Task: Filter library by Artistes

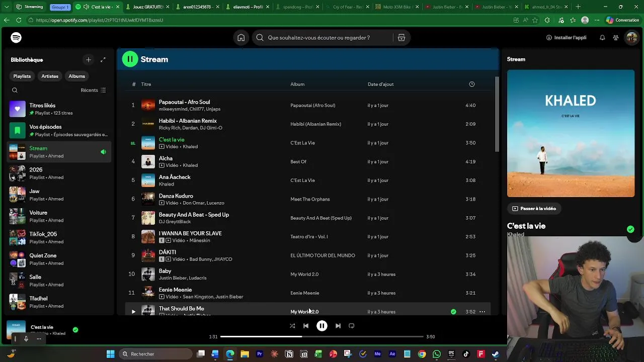Action: coord(50,76)
